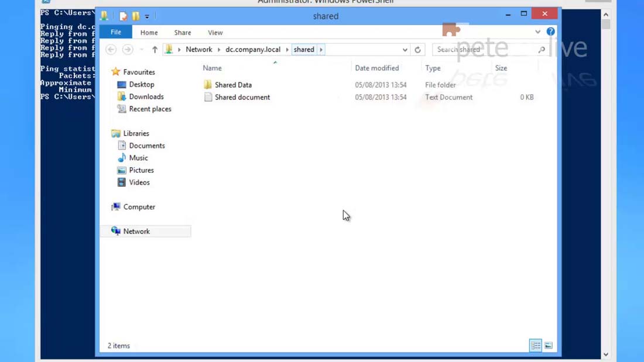Click the Forward navigation arrow
Image resolution: width=644 pixels, height=362 pixels.
[128, 50]
